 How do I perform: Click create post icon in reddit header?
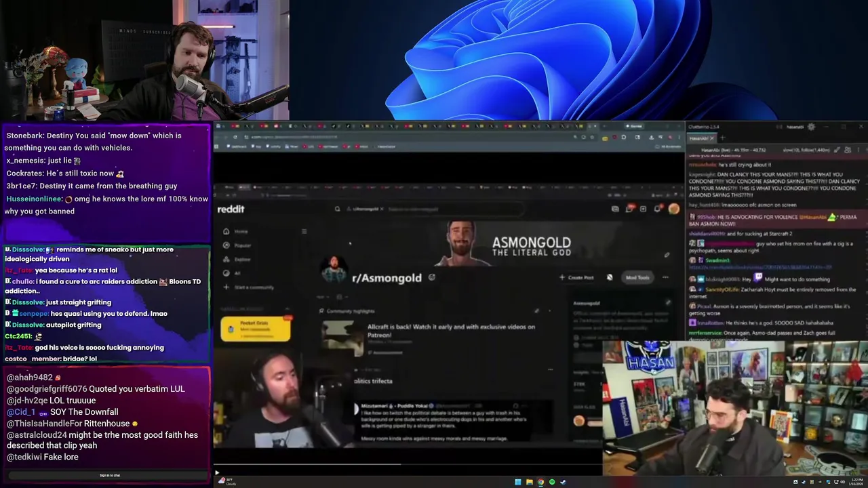pyautogui.click(x=643, y=209)
